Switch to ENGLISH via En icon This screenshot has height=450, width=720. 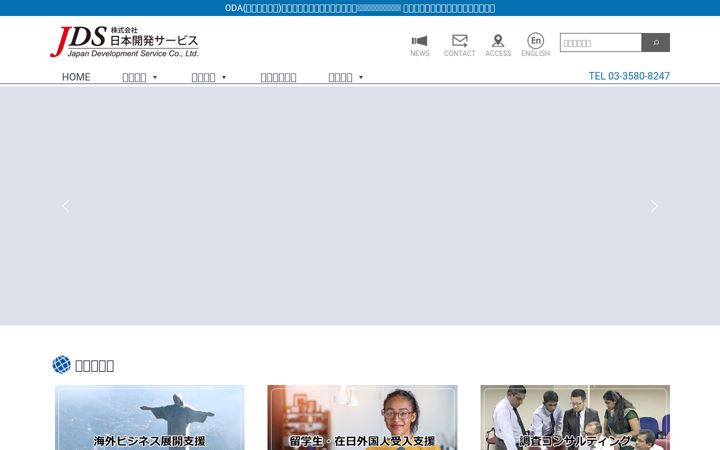(535, 45)
